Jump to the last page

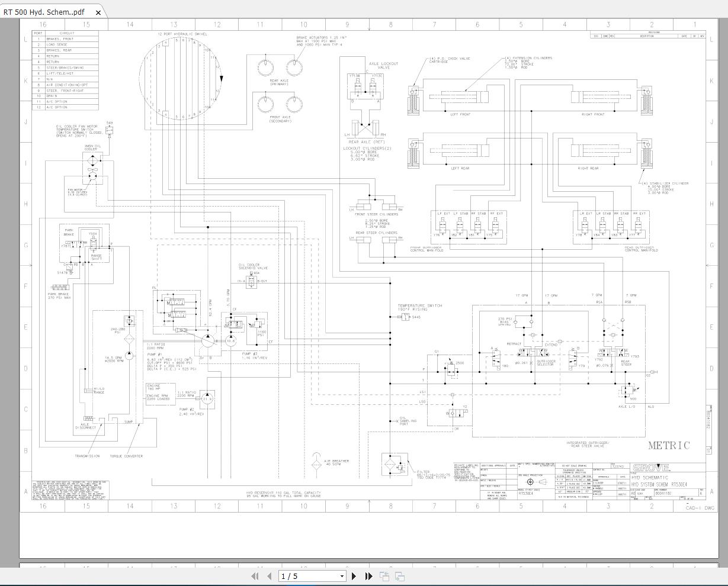click(x=368, y=576)
